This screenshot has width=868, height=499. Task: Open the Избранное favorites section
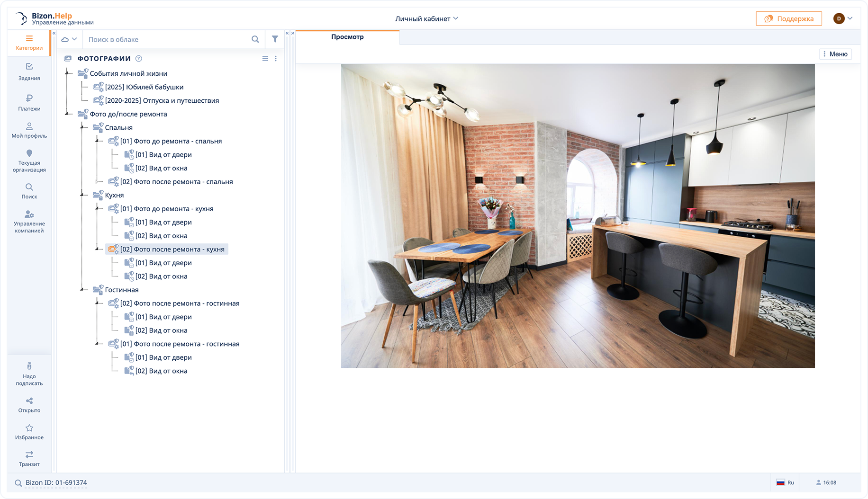29,432
